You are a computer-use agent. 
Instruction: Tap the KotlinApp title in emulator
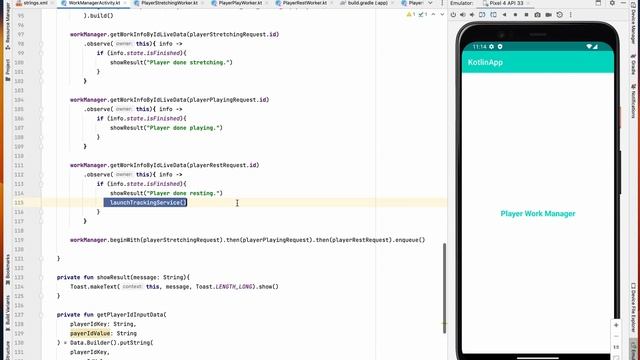coord(485,62)
